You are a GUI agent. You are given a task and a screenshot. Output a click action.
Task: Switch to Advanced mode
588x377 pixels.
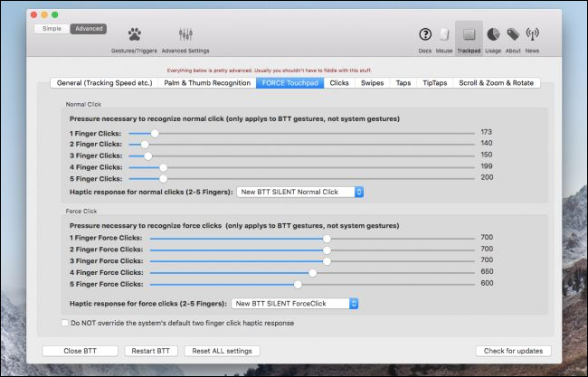(88, 28)
